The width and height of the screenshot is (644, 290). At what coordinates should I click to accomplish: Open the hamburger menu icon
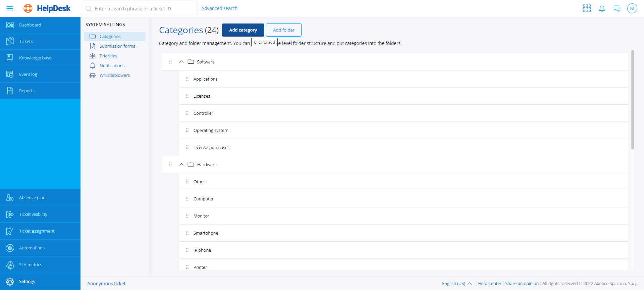(x=10, y=8)
